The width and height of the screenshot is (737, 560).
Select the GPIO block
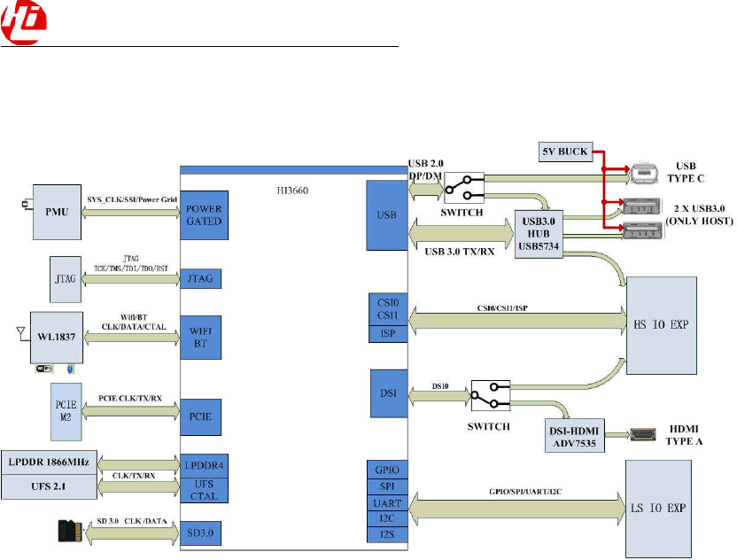(387, 470)
